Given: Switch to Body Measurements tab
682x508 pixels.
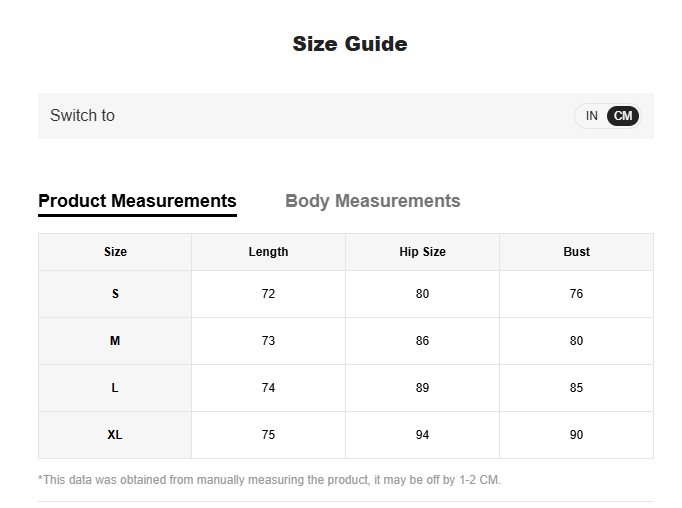Looking at the screenshot, I should tap(372, 201).
